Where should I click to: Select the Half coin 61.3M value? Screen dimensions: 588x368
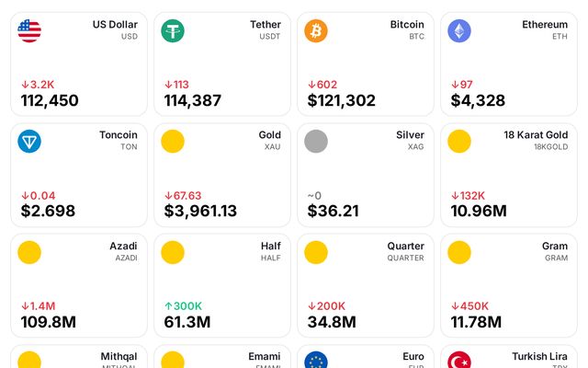187,322
